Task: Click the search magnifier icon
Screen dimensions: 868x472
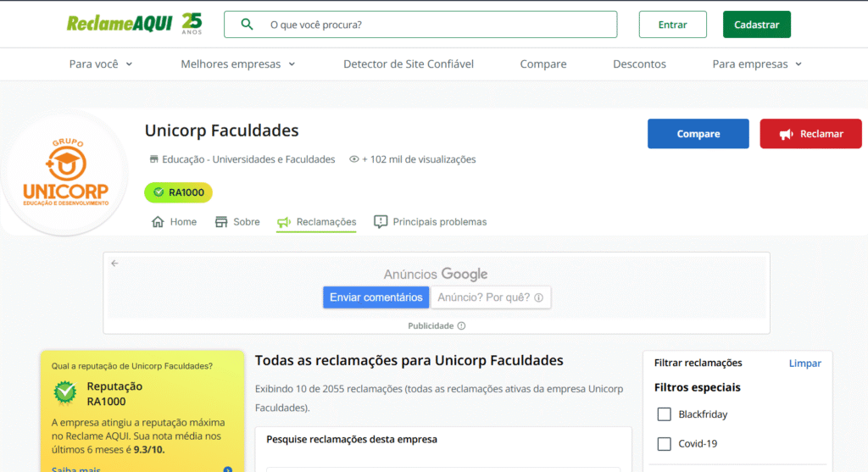Action: [x=247, y=25]
